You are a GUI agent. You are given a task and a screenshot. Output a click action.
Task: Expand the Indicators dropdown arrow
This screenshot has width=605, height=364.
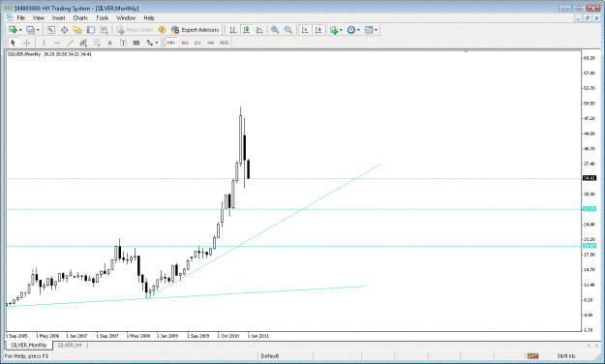click(x=341, y=30)
